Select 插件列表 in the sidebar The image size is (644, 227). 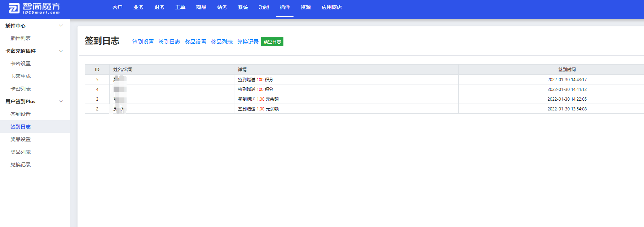(x=21, y=38)
